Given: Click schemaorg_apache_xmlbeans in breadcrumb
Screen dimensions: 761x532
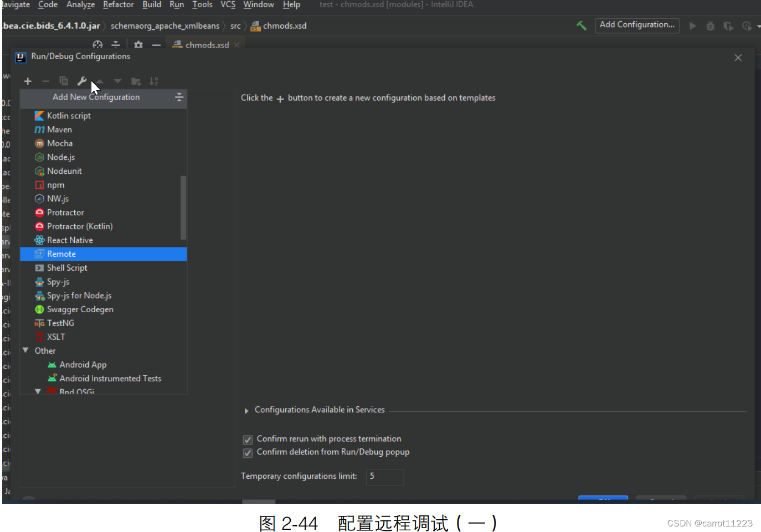Looking at the screenshot, I should 165,26.
